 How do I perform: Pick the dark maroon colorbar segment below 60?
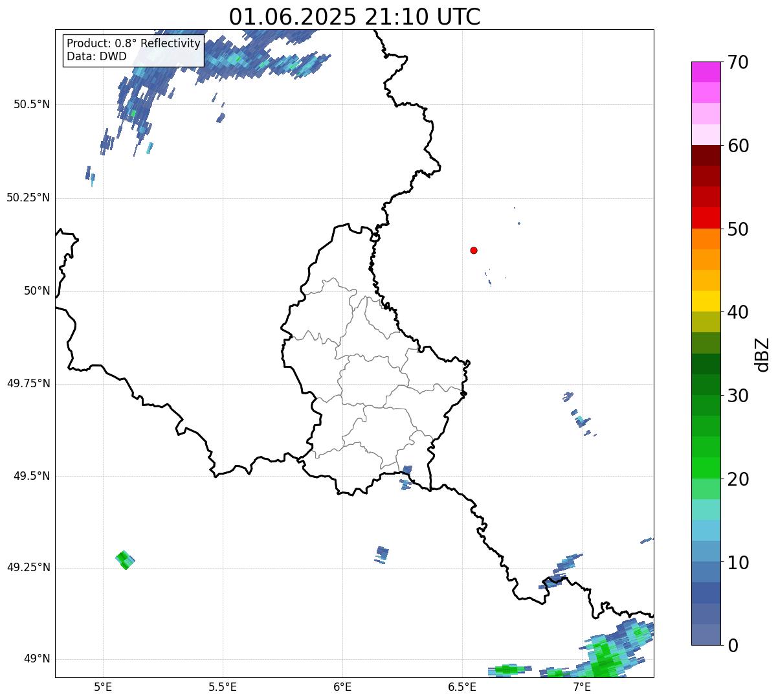(706, 155)
